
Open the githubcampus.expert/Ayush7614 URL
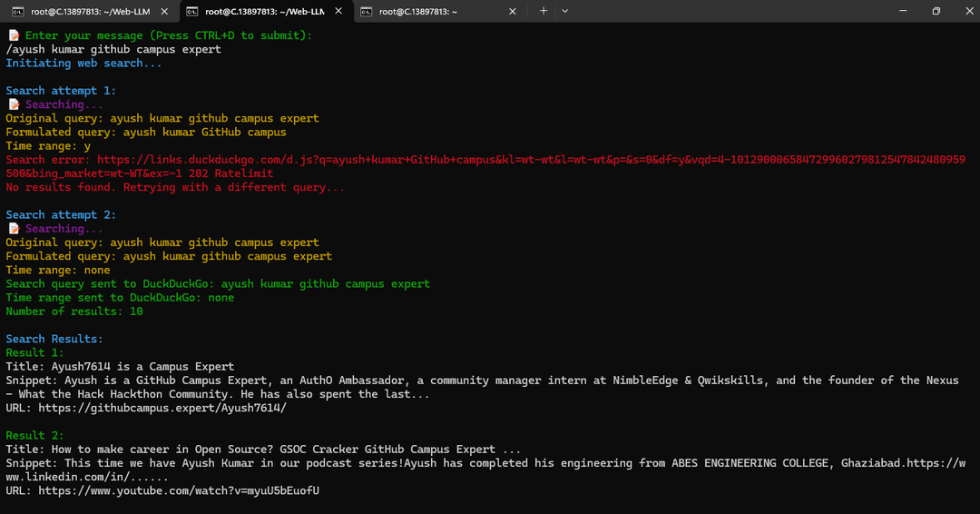(x=162, y=408)
